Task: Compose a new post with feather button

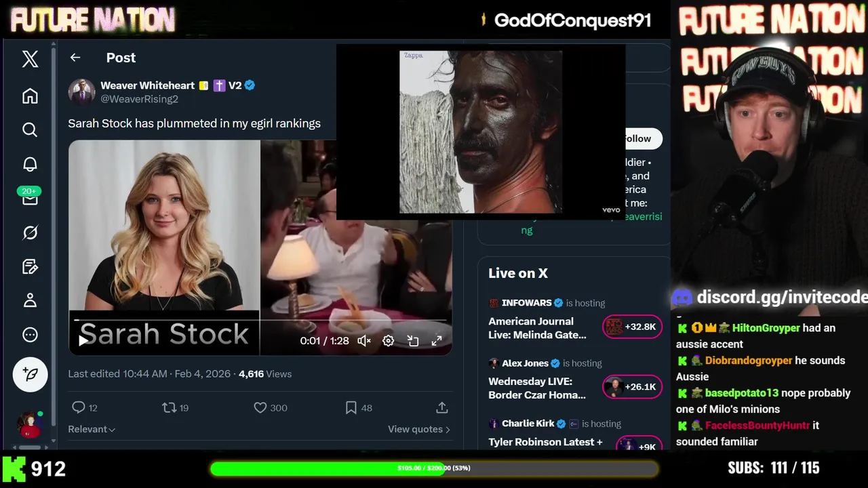Action: tap(30, 374)
